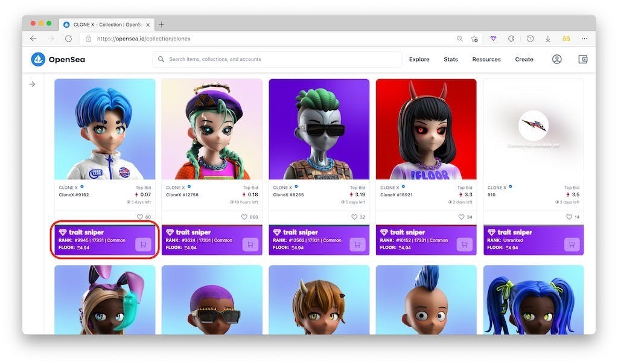Screen dimensions: 618x364
Task: Open the Stats menu
Action: (x=450, y=59)
